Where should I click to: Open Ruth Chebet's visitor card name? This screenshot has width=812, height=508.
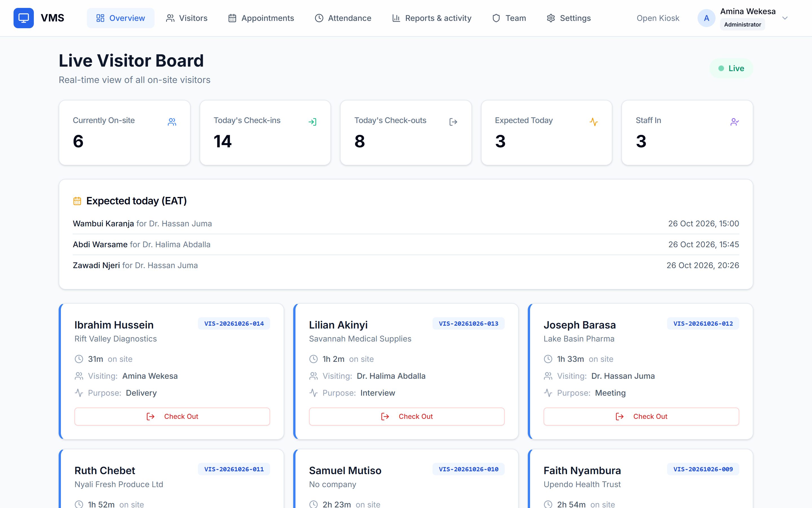coord(105,471)
